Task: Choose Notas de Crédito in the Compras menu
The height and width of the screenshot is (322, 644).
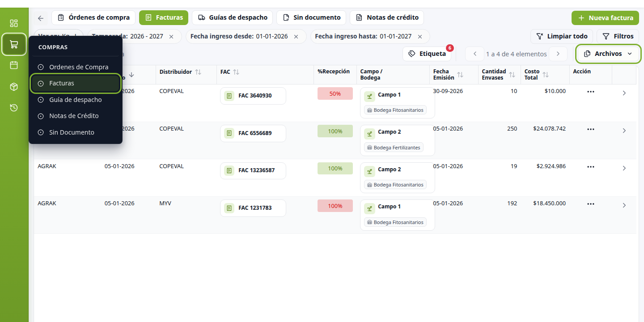Action: (x=75, y=116)
